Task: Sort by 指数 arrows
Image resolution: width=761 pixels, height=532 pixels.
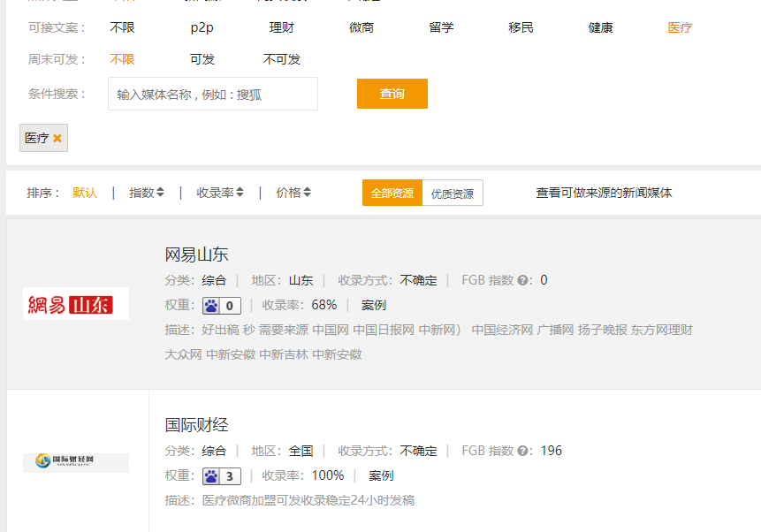Action: tap(160, 193)
